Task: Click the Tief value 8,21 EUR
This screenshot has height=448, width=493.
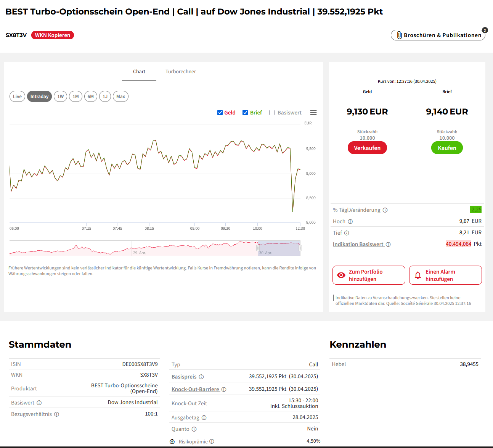Action: tap(471, 233)
